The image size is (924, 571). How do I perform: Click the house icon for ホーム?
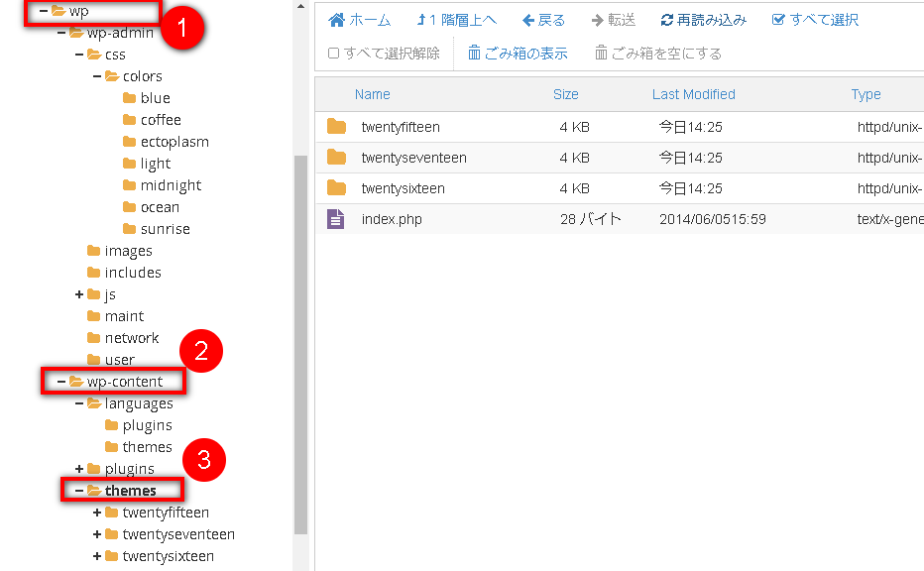pos(336,20)
